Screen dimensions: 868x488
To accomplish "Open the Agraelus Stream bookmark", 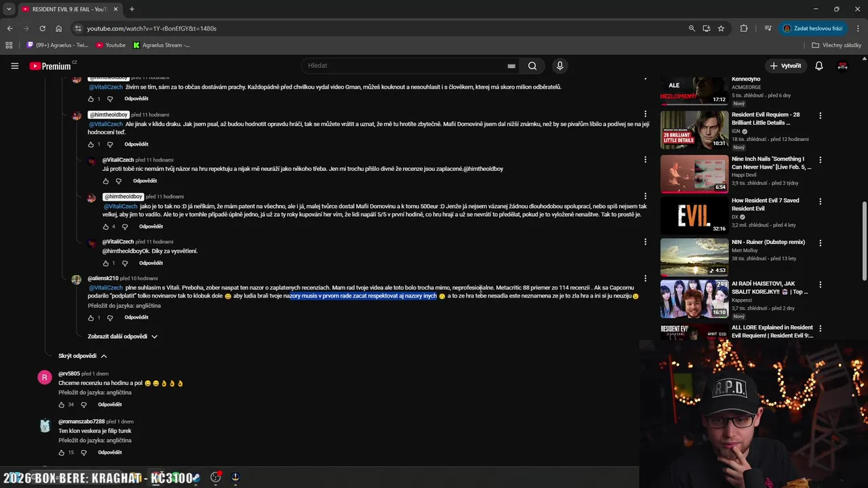I will coord(161,45).
